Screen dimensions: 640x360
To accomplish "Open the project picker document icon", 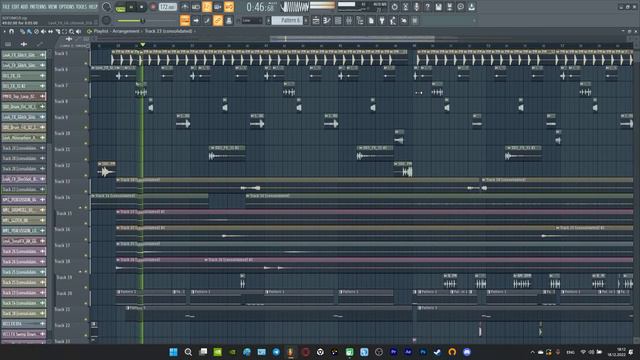I will tap(371, 20).
